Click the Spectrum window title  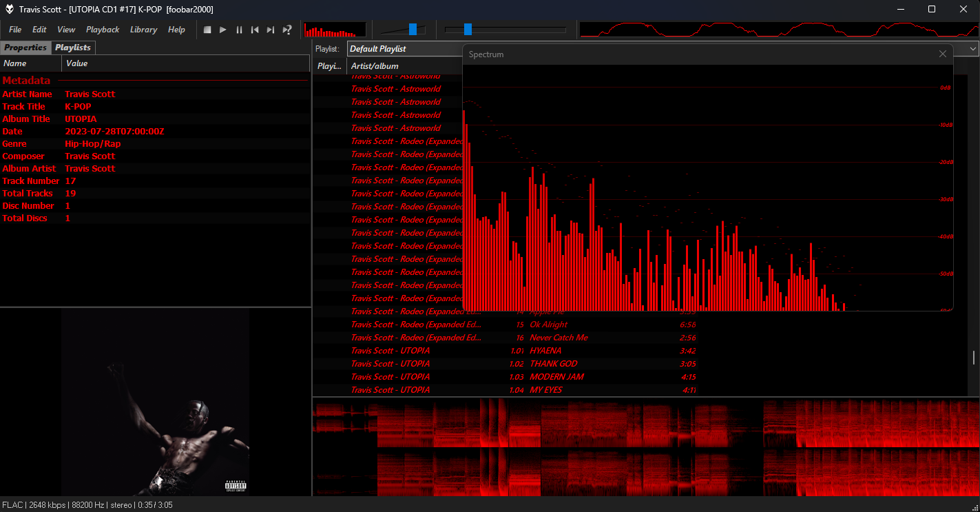click(x=486, y=54)
